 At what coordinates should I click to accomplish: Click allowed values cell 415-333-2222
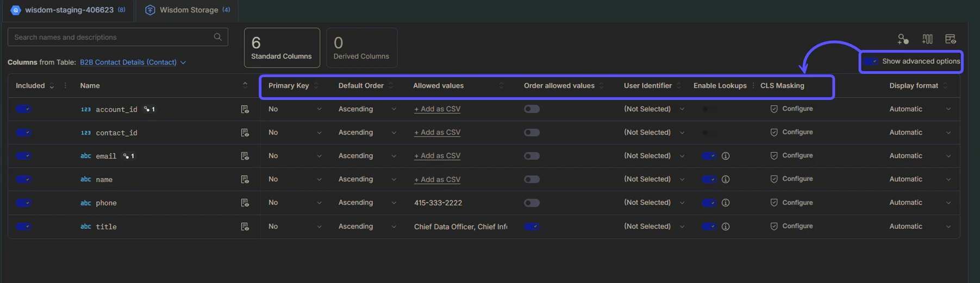point(438,203)
